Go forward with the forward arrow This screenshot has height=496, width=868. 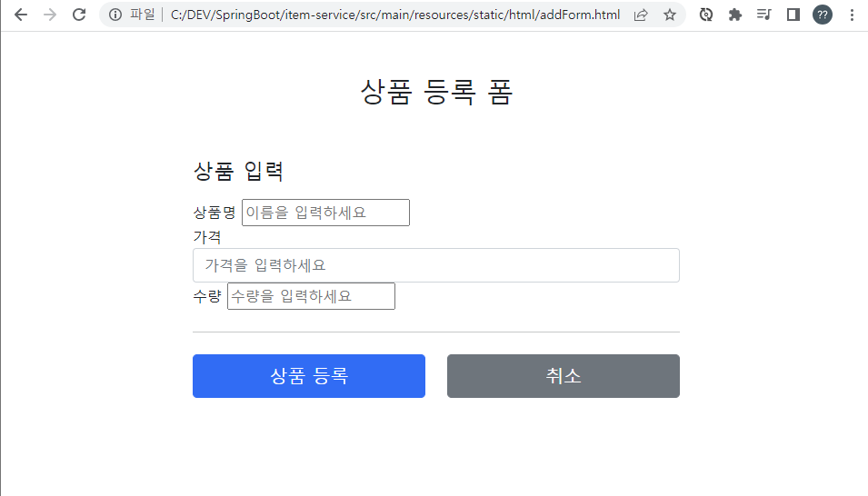[50, 15]
